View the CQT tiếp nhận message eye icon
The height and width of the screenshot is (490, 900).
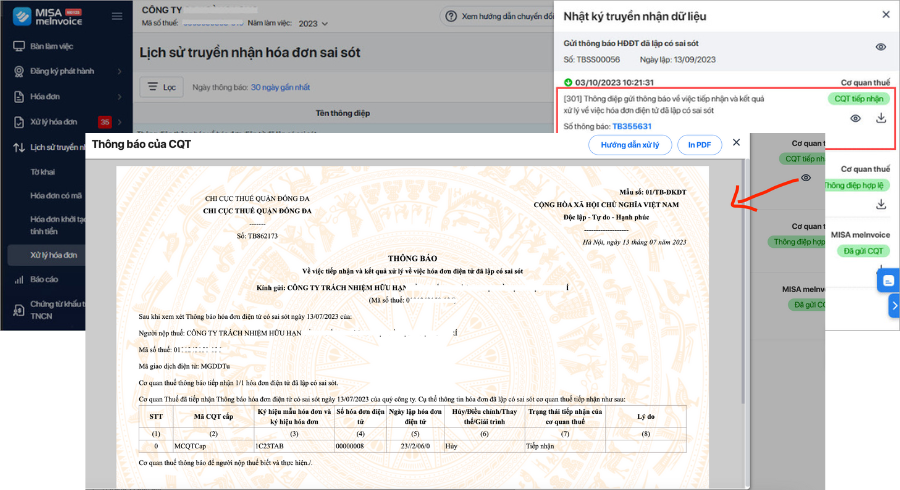[856, 119]
